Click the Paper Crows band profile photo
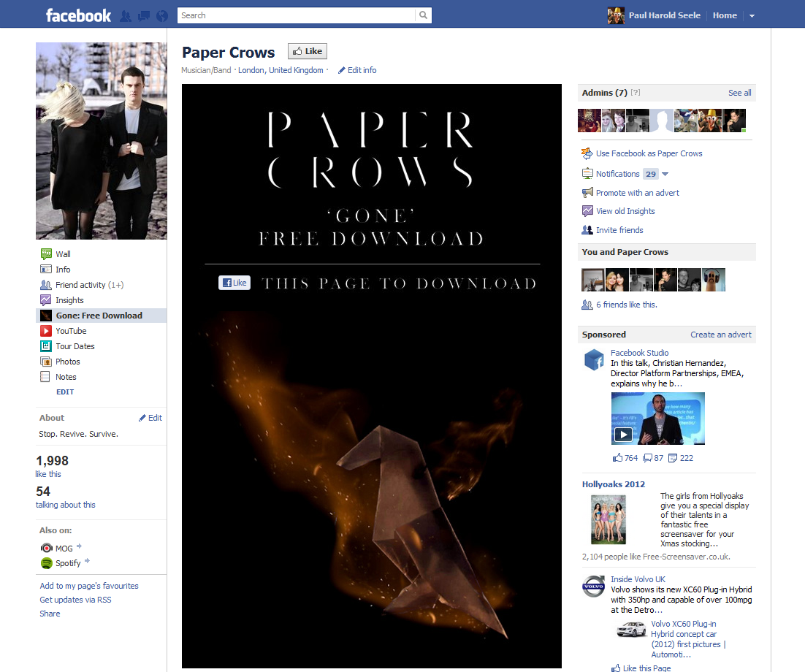Viewport: 805px width, 672px height. point(101,141)
